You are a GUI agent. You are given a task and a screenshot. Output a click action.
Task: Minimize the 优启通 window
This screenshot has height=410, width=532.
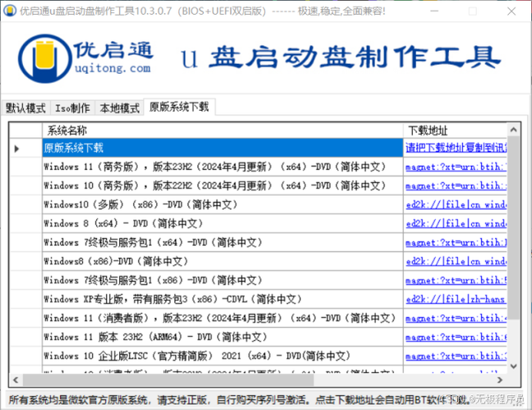434,11
